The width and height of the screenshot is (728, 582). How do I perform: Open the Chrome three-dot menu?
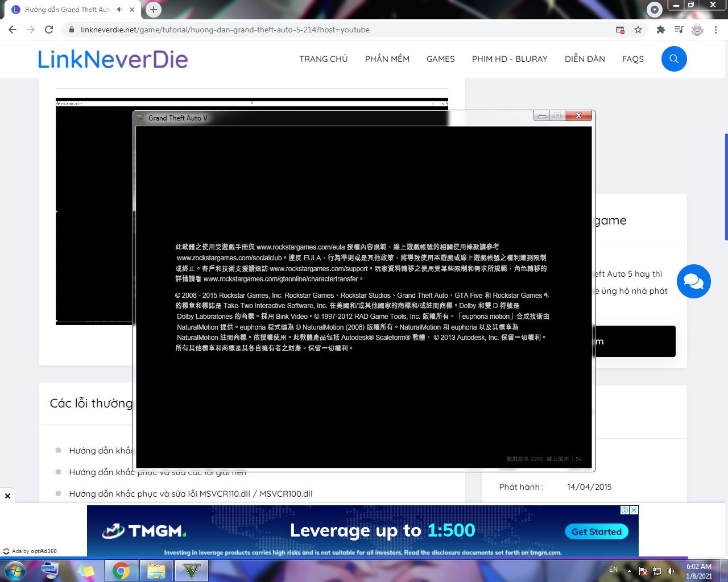715,30
